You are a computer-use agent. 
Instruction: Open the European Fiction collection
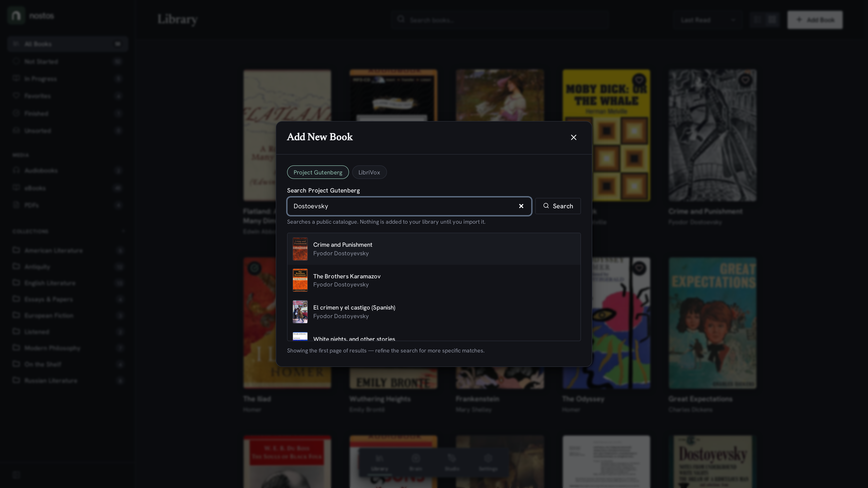coord(67,315)
